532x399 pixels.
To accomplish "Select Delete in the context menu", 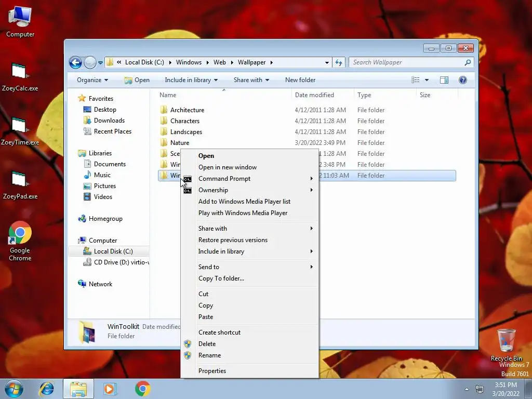I will tap(250, 344).
